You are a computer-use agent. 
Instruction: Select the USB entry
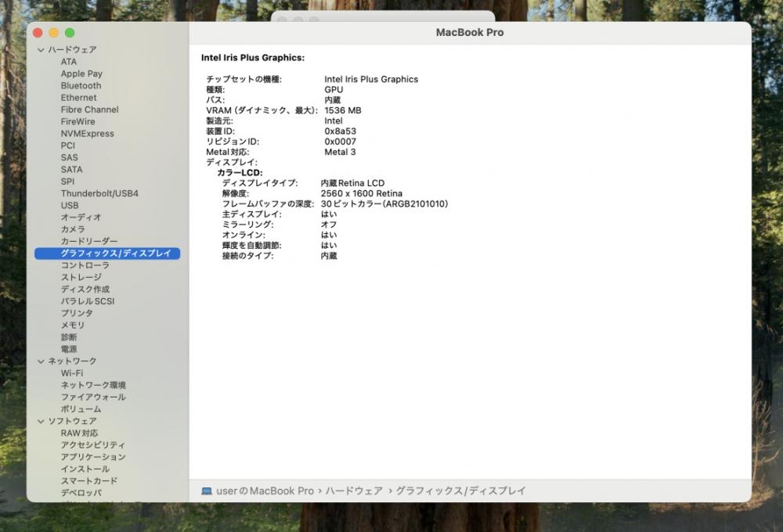[x=70, y=206]
